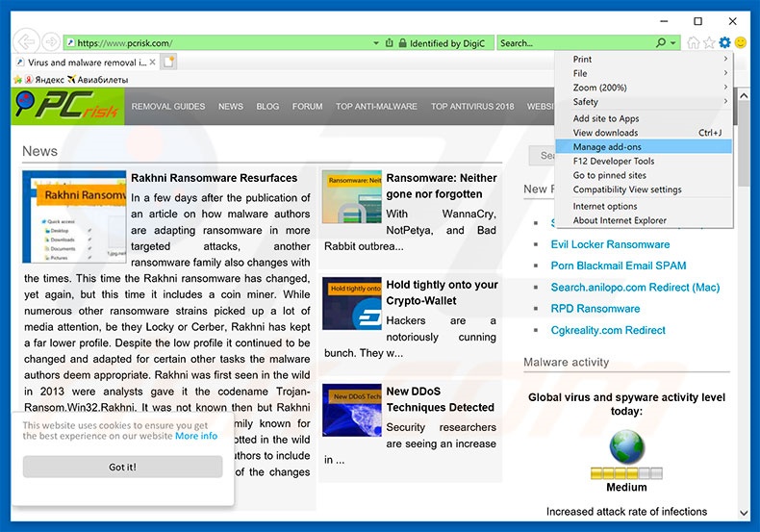Select Add site to Apps
Image resolution: width=760 pixels, height=532 pixels.
[645, 118]
